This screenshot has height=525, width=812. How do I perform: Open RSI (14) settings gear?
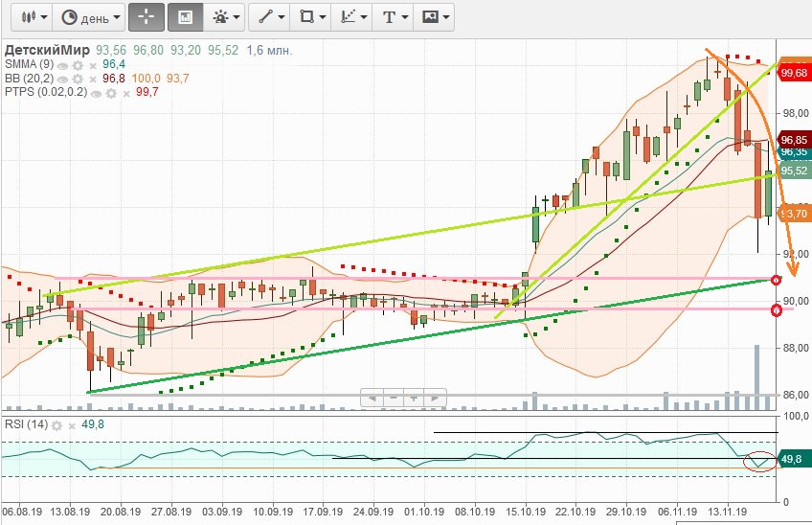56,425
